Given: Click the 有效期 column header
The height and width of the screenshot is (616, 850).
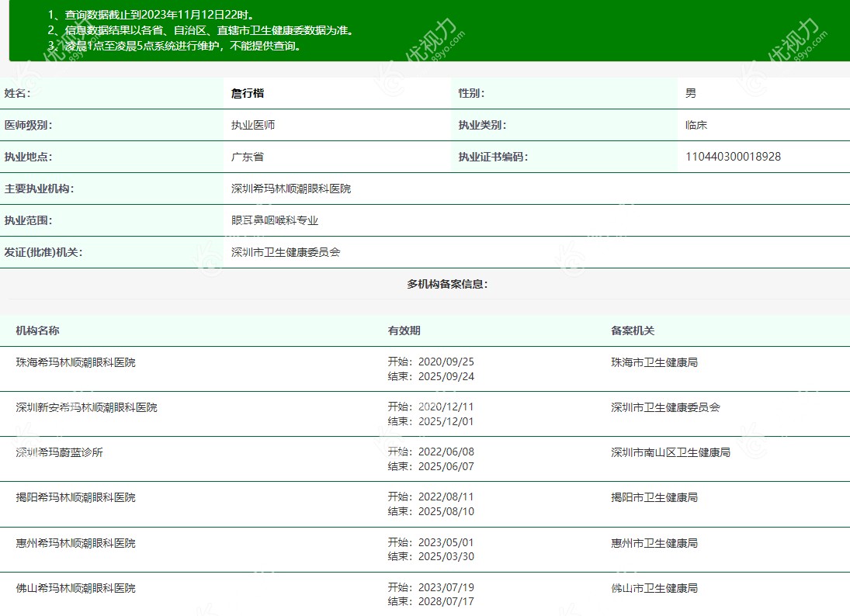Looking at the screenshot, I should [404, 330].
